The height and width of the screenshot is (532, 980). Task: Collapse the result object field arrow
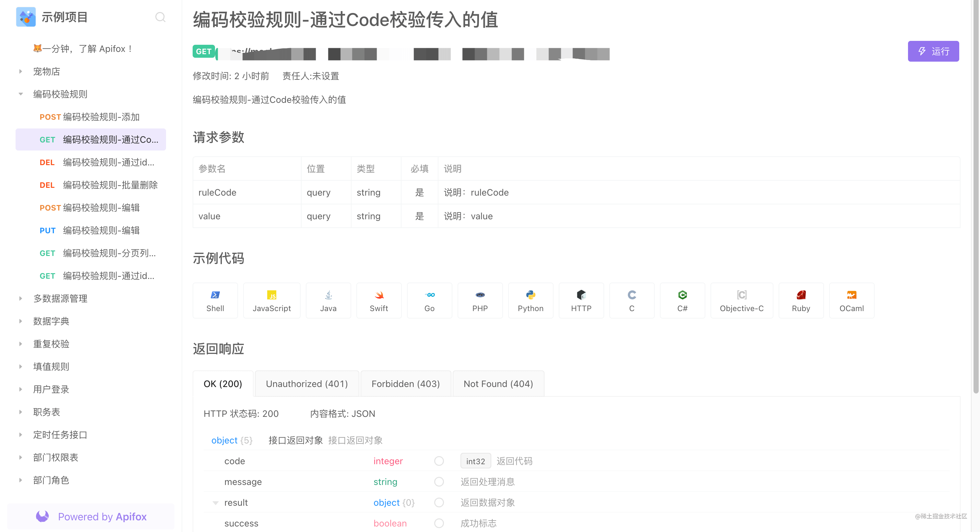click(x=215, y=503)
